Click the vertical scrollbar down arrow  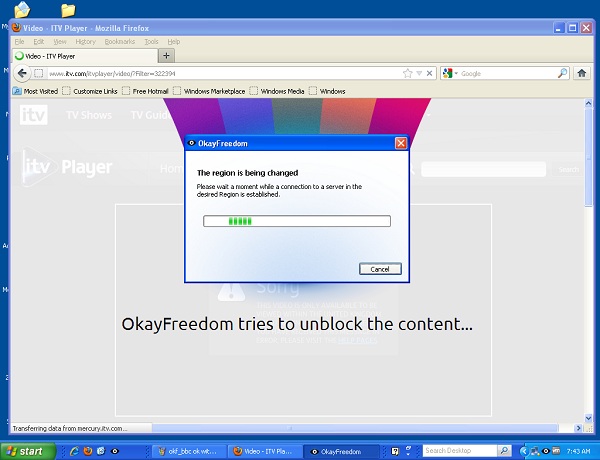(589, 418)
